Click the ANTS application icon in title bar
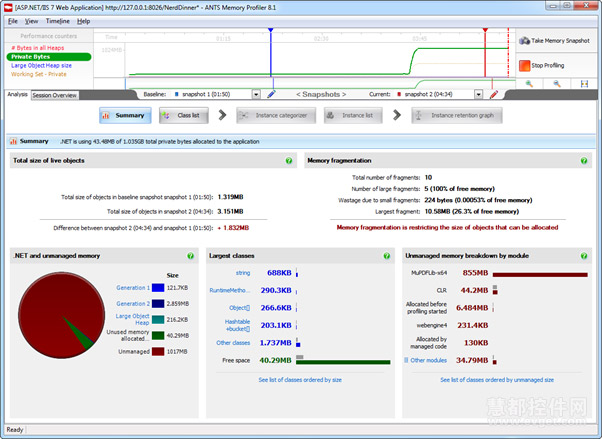The width and height of the screenshot is (602, 439). (x=8, y=7)
